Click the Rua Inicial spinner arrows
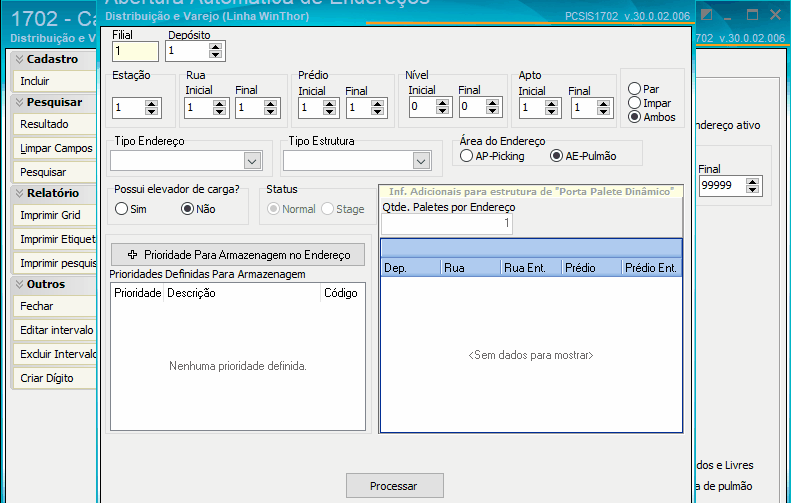 coord(219,107)
